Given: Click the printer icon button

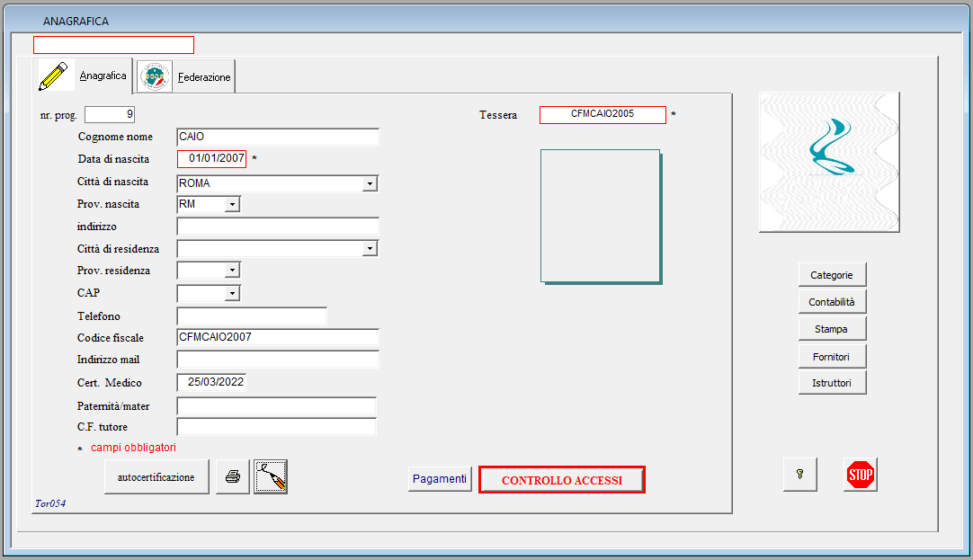Looking at the screenshot, I should [x=233, y=476].
